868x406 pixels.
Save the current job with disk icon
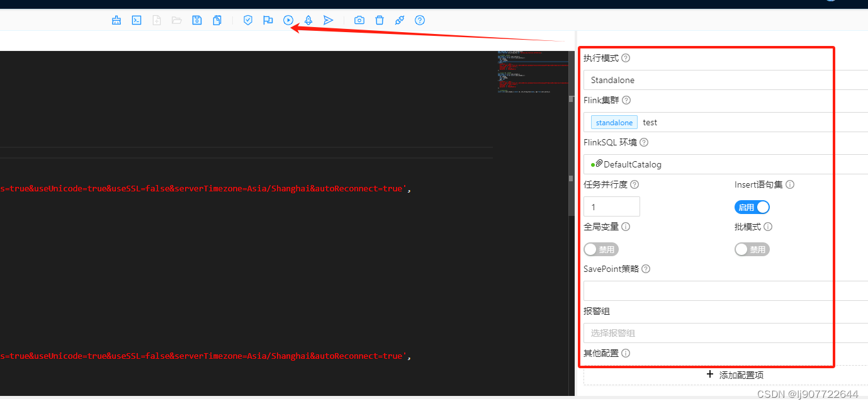[197, 20]
